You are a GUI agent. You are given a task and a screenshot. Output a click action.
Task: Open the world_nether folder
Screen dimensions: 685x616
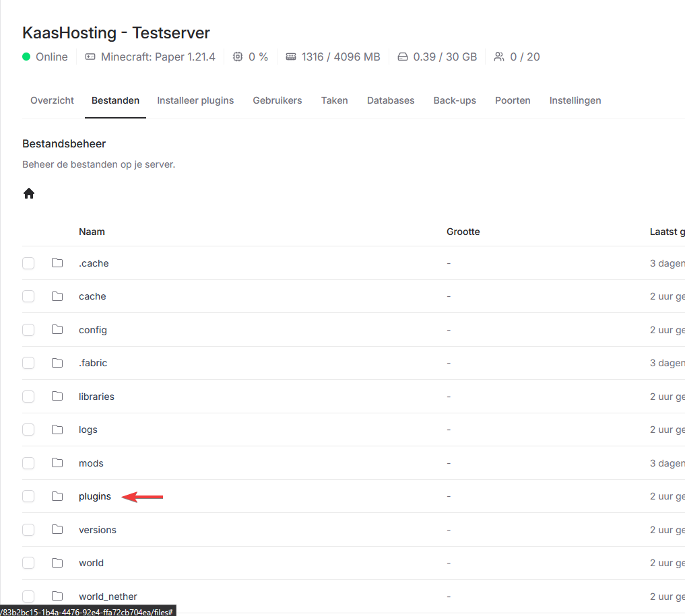click(108, 596)
